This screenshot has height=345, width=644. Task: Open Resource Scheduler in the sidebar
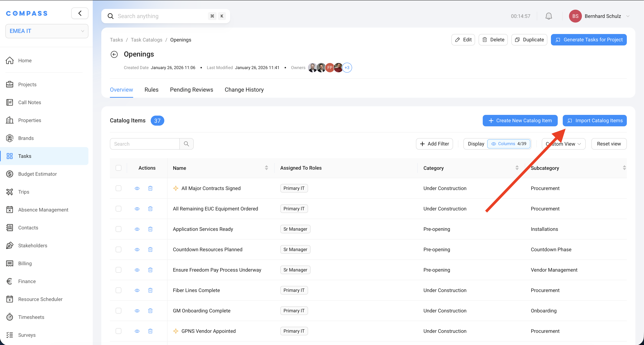[x=44, y=299]
